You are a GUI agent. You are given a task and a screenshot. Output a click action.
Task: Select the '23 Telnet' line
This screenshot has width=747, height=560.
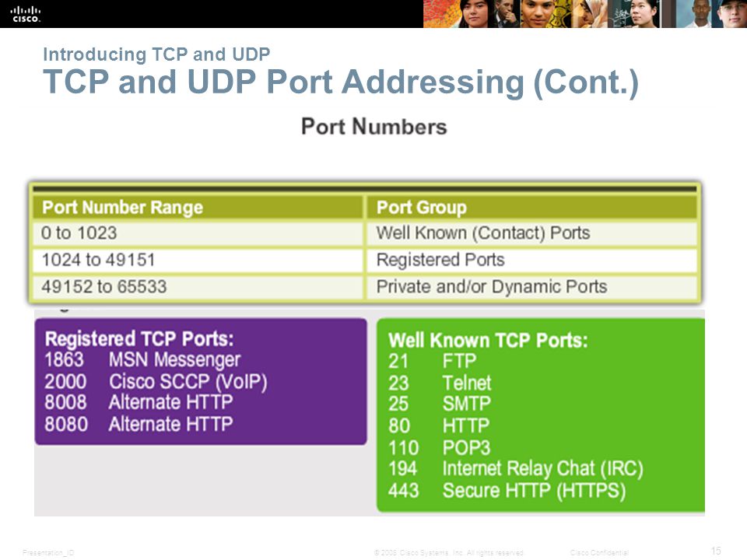coord(440,383)
